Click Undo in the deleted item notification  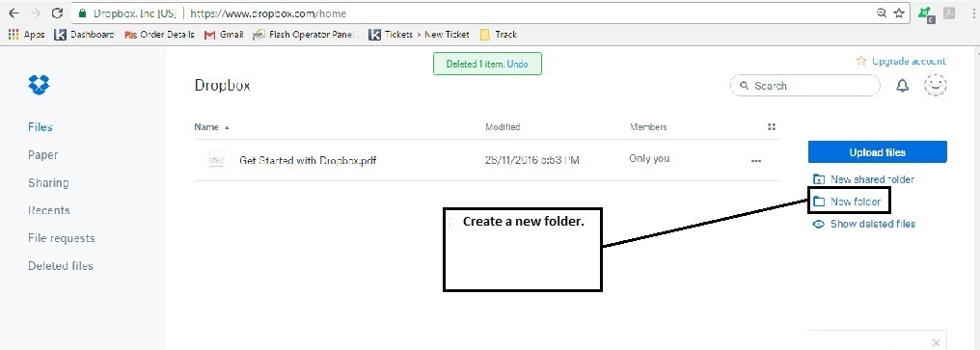click(x=518, y=65)
